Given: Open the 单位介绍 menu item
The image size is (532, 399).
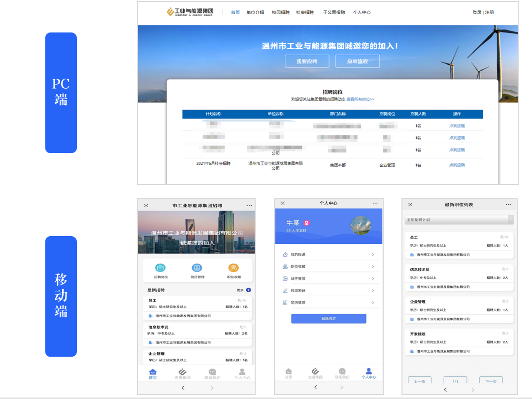Looking at the screenshot, I should pos(255,13).
